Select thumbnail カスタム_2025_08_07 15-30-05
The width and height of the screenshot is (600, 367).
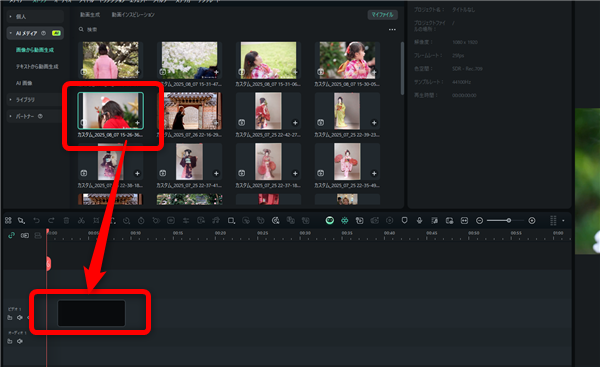pyautogui.click(x=347, y=60)
